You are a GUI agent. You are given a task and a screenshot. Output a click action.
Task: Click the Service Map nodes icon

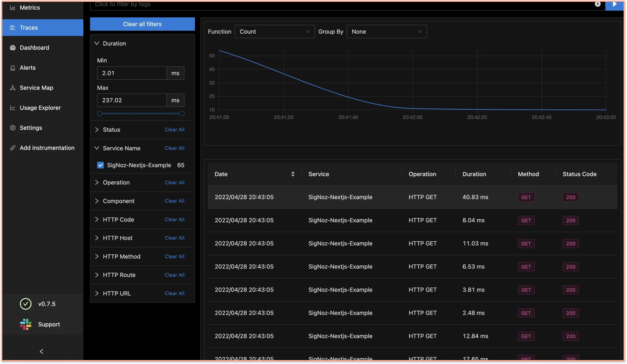(13, 88)
